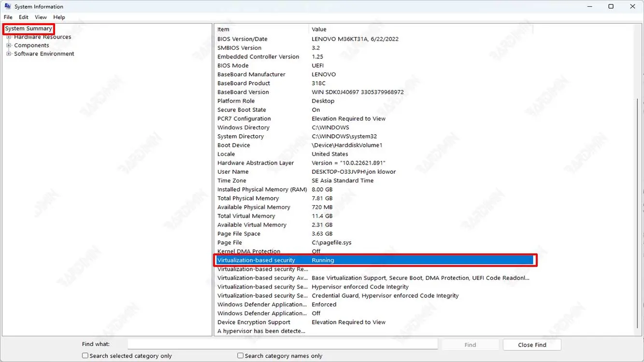Click the vertical scrollbar of the details pane
The image size is (644, 362).
[x=639, y=193]
